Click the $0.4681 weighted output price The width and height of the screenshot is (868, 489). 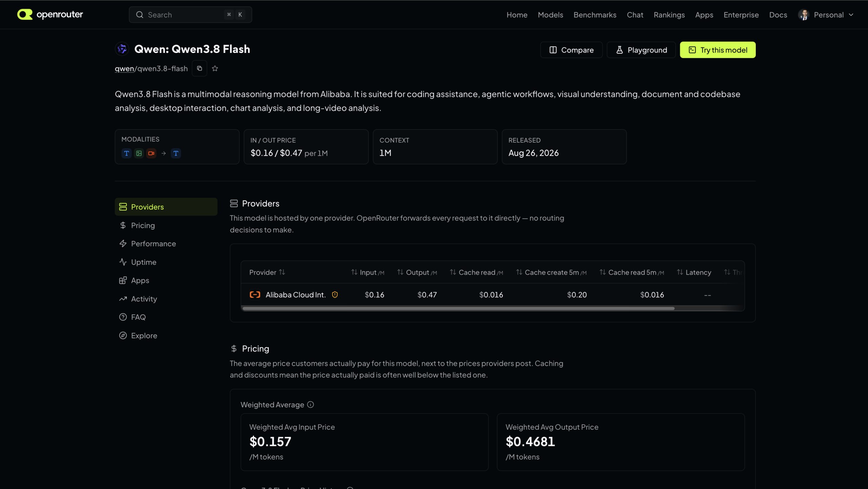coord(530,442)
